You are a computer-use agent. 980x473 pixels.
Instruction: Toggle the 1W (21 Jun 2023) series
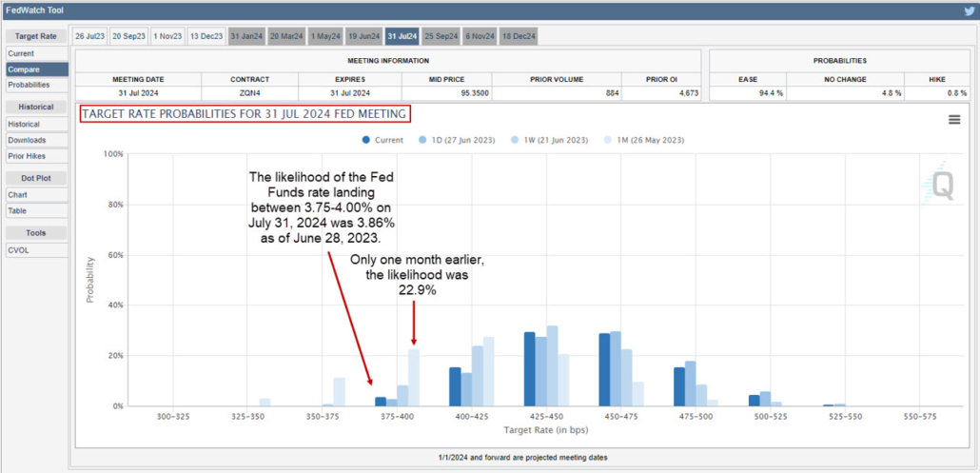click(x=549, y=140)
